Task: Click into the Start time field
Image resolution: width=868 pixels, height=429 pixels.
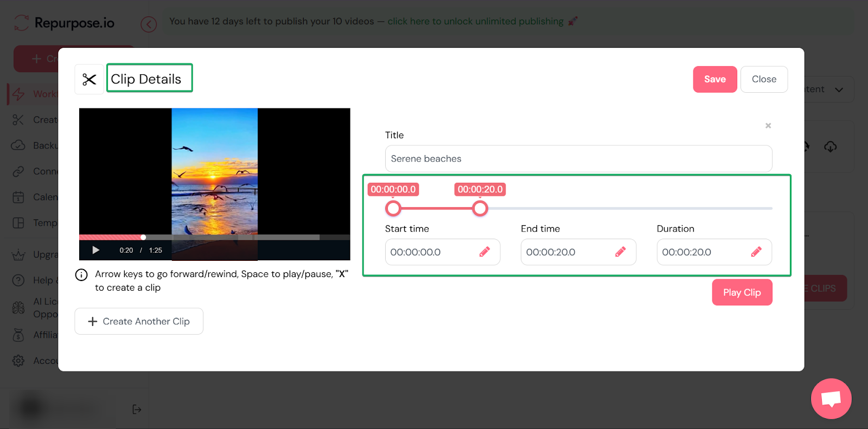Action: tap(443, 252)
